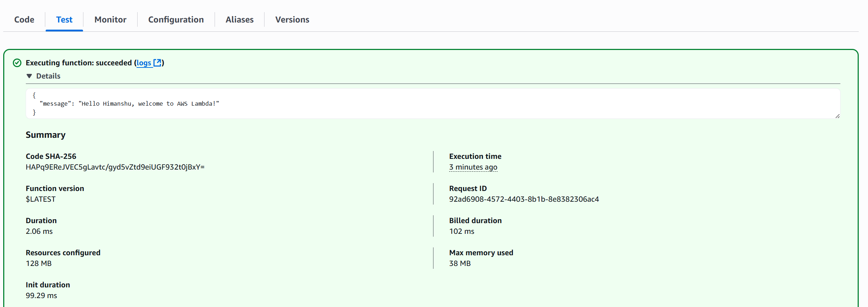
Task: Click the 99.29 ms init duration value
Action: coord(41,296)
